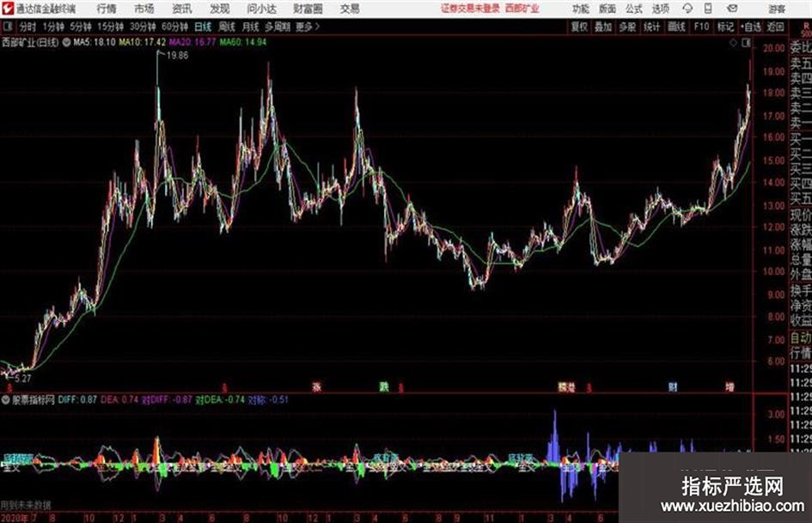Screen dimensions: 812x523
Task: Click the 返回 back button
Action: coord(775,27)
